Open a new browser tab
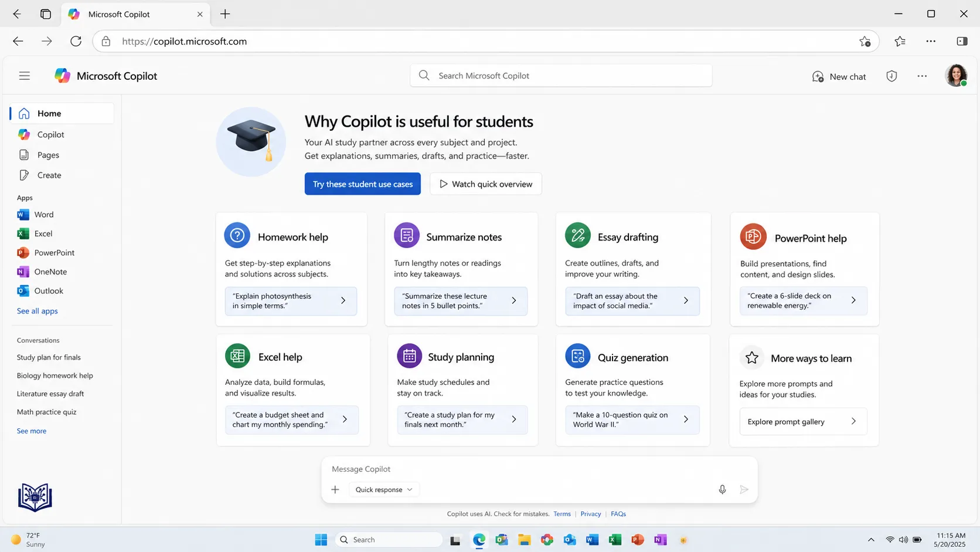Image resolution: width=980 pixels, height=552 pixels. point(225,14)
